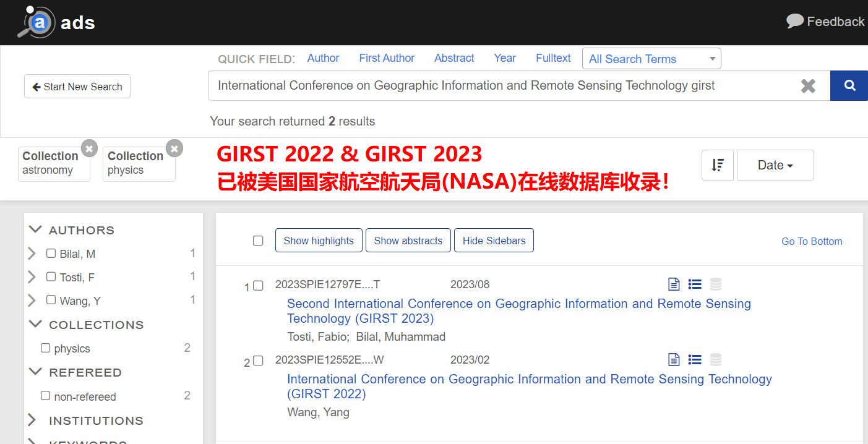Screen dimensions: 868x444
Task: Insert the Author quick field
Action: pos(323,58)
